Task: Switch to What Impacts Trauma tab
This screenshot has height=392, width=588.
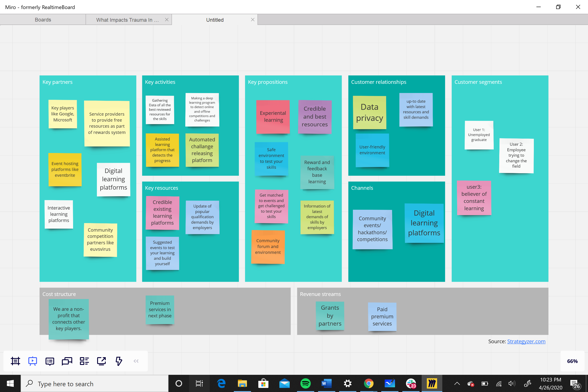Action: 127,20
